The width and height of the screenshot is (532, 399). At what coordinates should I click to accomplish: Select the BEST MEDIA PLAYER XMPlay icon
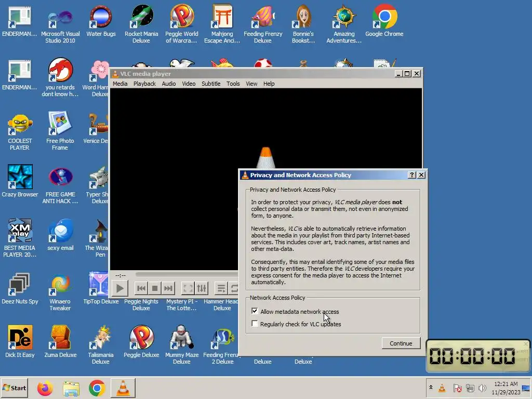(x=20, y=238)
